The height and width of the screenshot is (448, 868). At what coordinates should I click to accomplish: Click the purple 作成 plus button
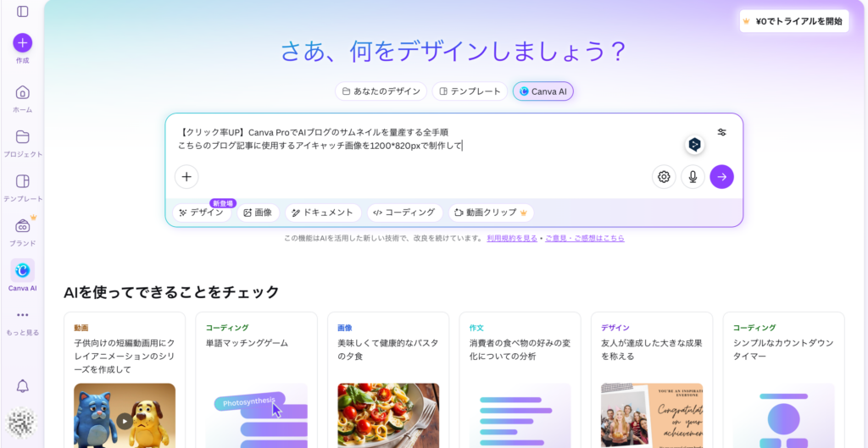point(23,42)
